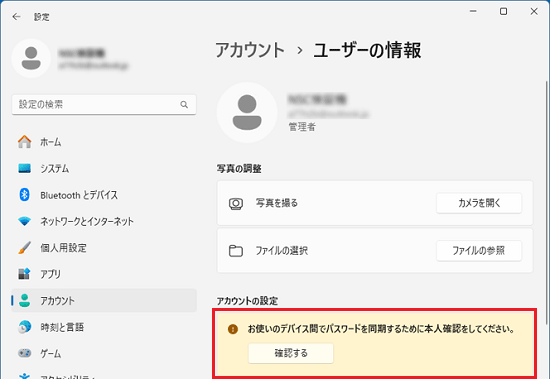The height and width of the screenshot is (379, 550).
Task: Click the back arrow in Settings title bar
Action: (16, 16)
